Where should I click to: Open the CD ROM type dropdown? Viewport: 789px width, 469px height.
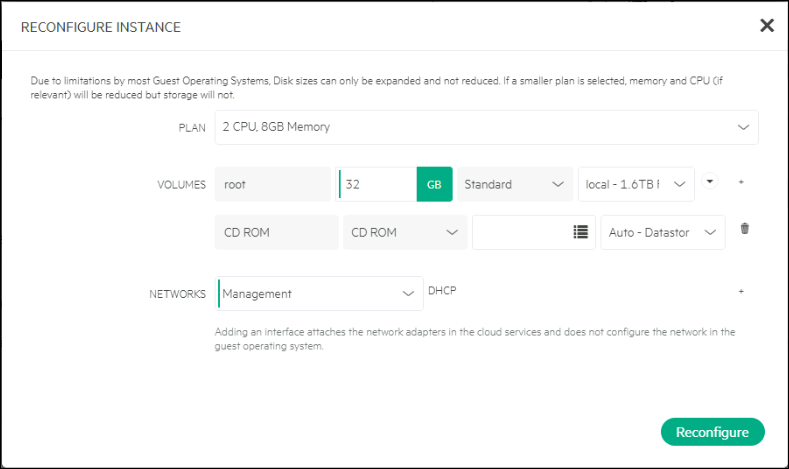[x=405, y=232]
